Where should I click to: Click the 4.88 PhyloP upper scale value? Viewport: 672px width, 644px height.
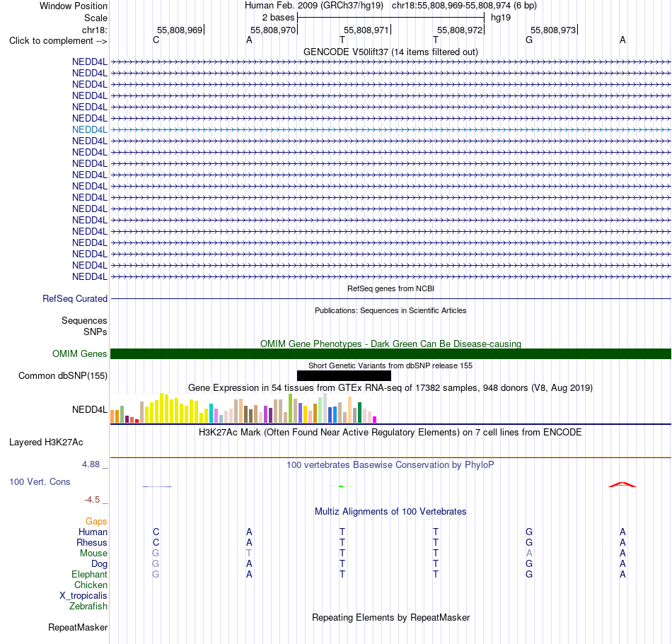click(91, 464)
